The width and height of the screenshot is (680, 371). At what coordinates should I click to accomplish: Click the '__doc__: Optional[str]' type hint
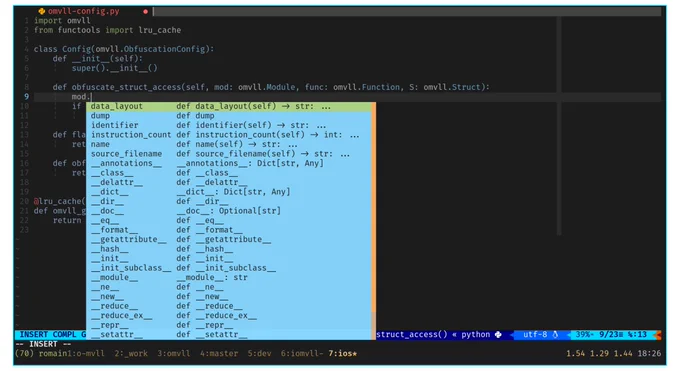tap(229, 211)
